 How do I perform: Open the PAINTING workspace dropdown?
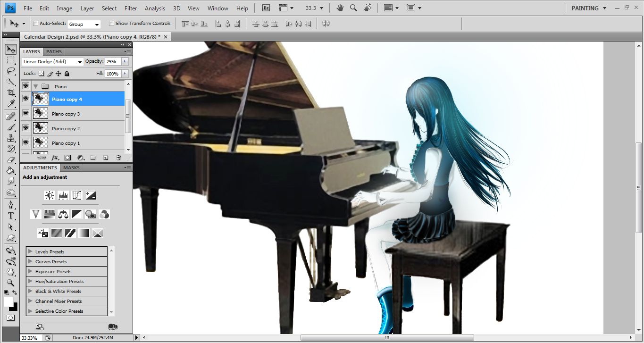(x=588, y=8)
